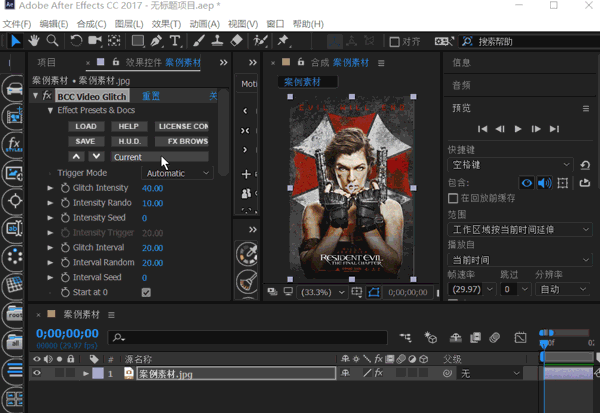600x413 pixels.
Task: Open the 信息 panel tab
Action: click(461, 62)
